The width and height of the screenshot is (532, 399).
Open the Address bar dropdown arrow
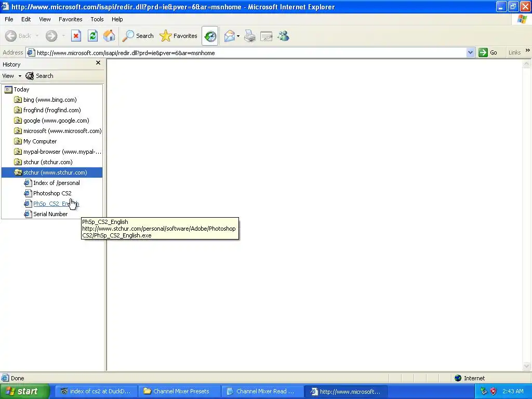tap(470, 52)
